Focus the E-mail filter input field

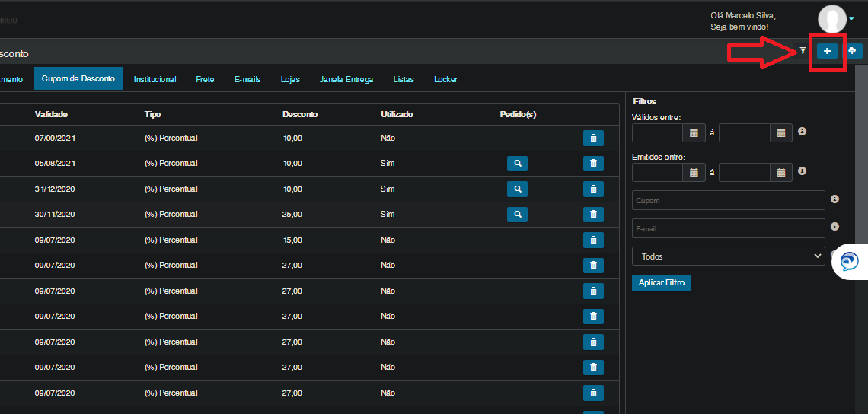729,228
